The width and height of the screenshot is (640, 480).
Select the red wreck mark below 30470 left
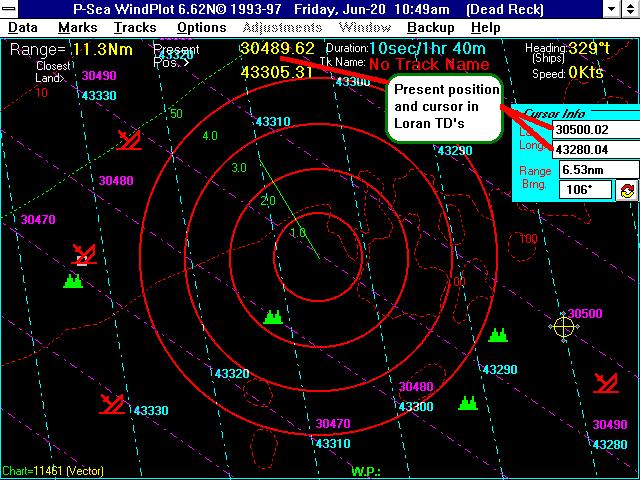coord(84,255)
